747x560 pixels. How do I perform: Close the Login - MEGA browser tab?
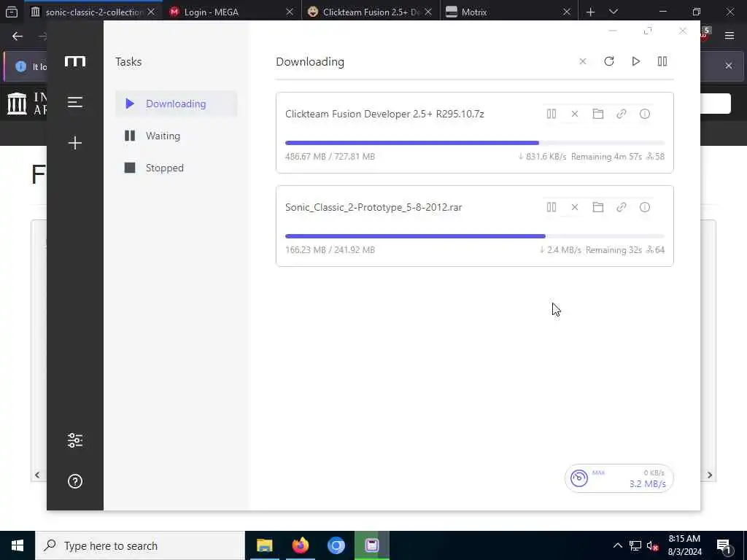click(x=290, y=12)
